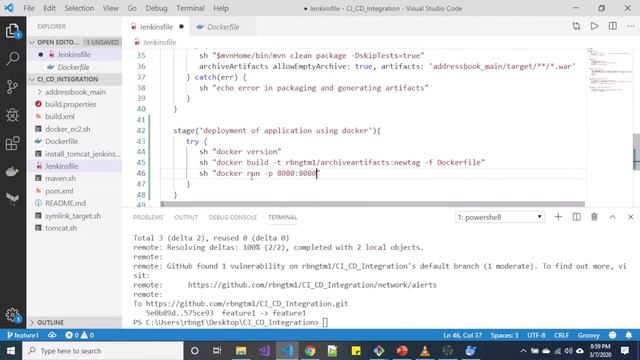Screen dimensions: 640x360
Task: Open the Edit menu
Action: click(x=49, y=8)
